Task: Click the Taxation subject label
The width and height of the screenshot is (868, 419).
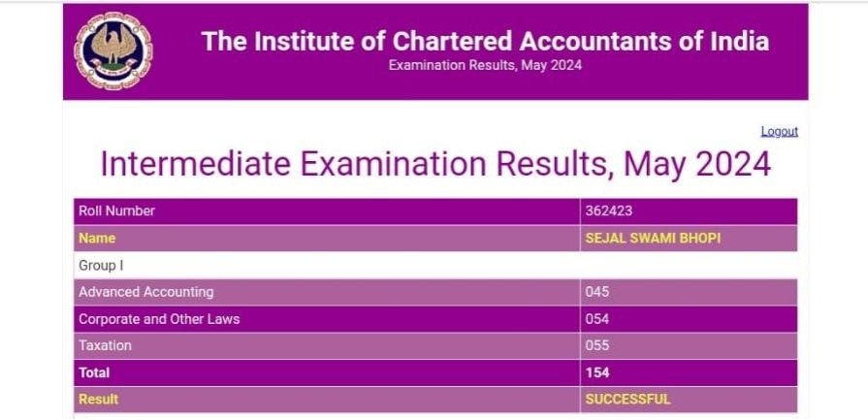Action: click(106, 345)
